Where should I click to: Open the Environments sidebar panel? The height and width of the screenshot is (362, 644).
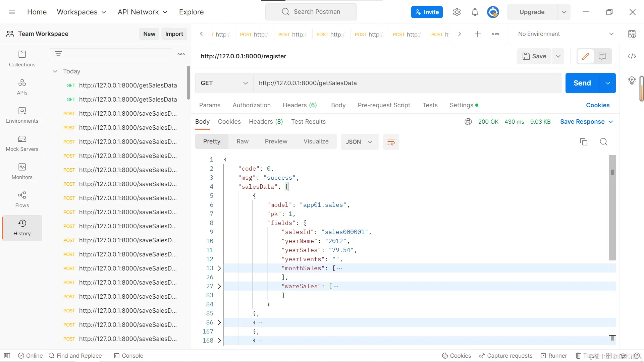pyautogui.click(x=22, y=115)
